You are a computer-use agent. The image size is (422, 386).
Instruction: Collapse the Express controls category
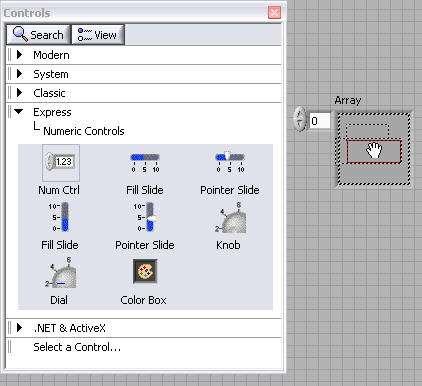tap(19, 112)
